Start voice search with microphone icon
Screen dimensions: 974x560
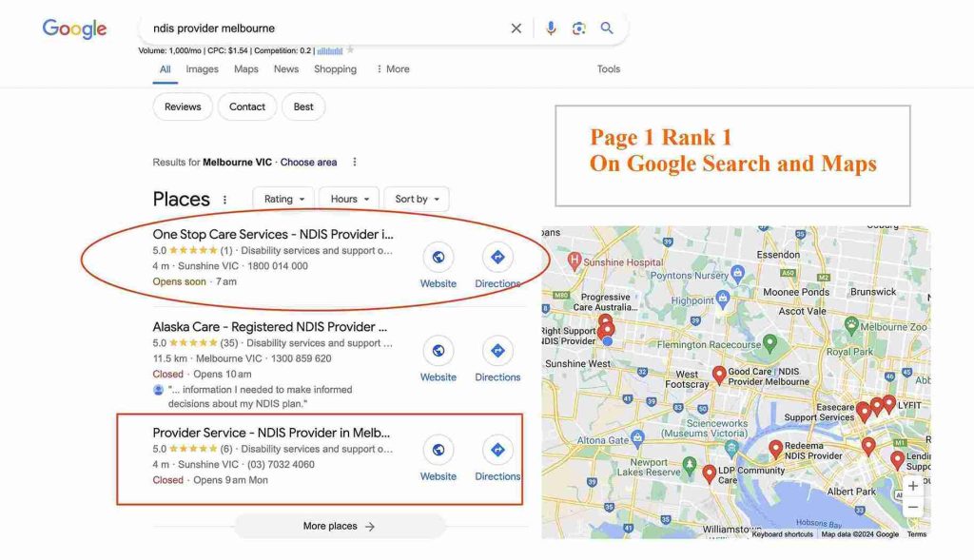(551, 29)
